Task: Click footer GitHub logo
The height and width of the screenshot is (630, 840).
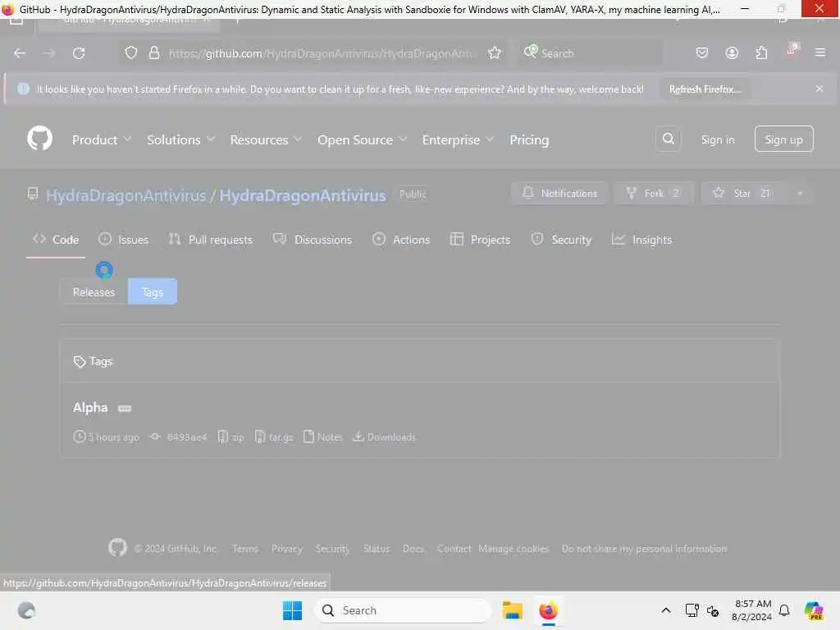Action: click(x=117, y=547)
